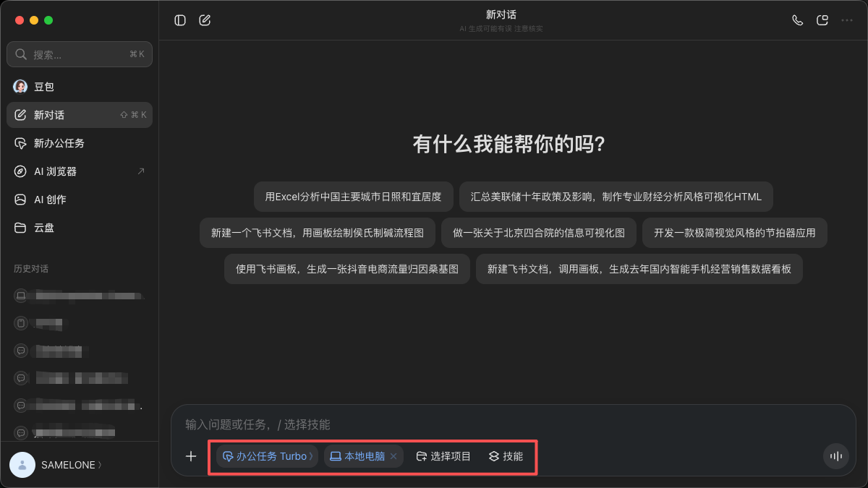Click the new chat compose icon
The height and width of the screenshot is (488, 868).
(205, 20)
